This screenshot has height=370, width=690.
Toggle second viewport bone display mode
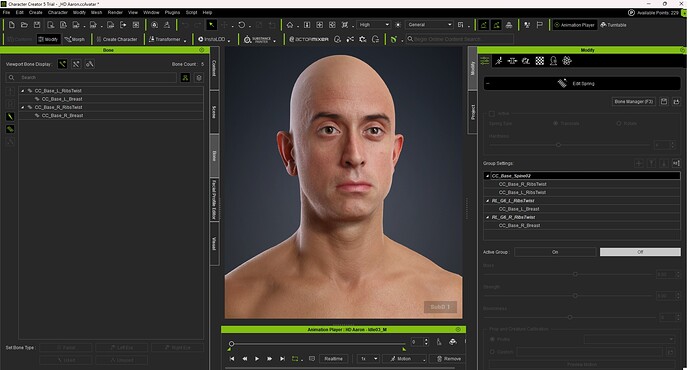click(x=76, y=64)
